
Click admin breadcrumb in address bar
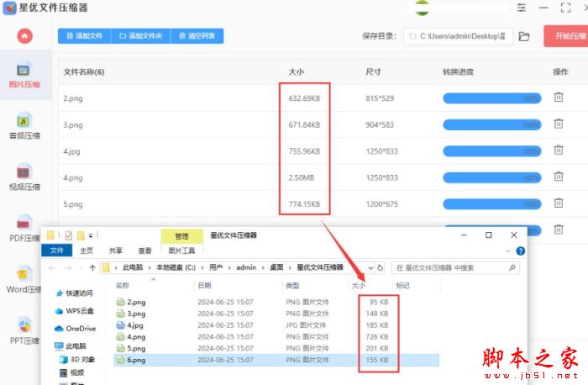tap(246, 267)
